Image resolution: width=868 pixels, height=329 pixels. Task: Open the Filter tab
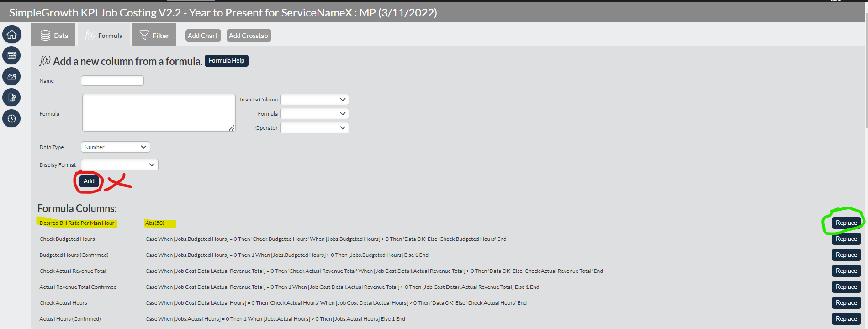(154, 35)
